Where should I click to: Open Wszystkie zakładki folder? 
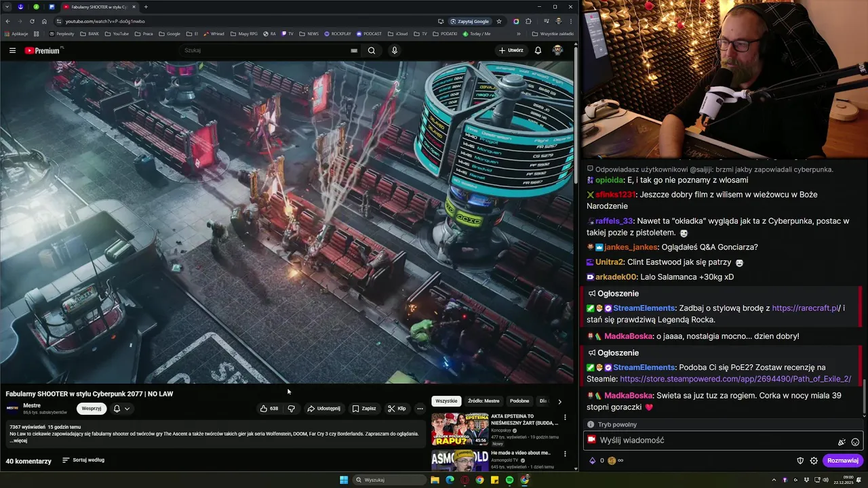click(x=553, y=33)
